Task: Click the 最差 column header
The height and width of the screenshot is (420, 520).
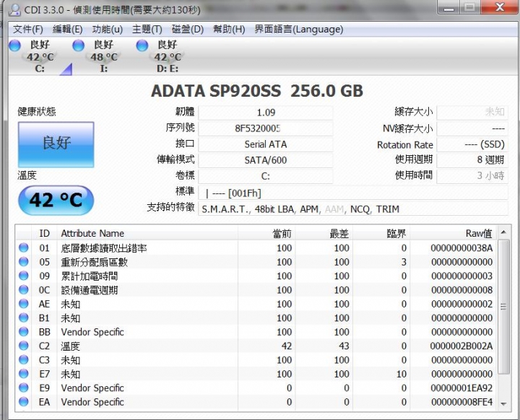Action: [324, 233]
